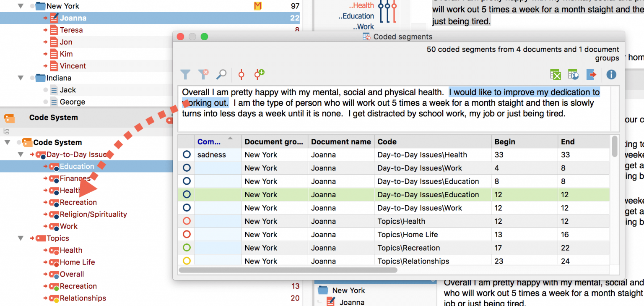Open the filter in the Coded segments toolbar
This screenshot has width=644, height=306.
point(185,74)
